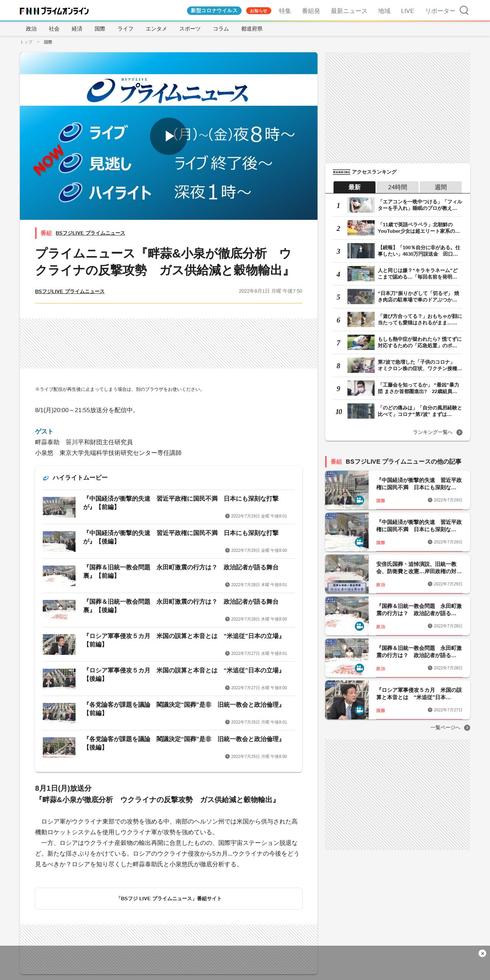This screenshot has width=490, height=980.
Task: Go to 都道府県 category
Action: (252, 29)
